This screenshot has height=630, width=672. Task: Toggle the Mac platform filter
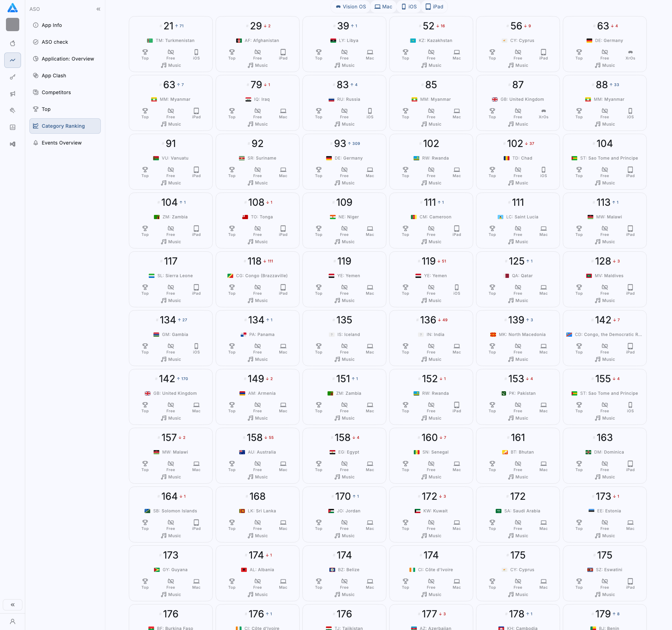click(x=383, y=7)
